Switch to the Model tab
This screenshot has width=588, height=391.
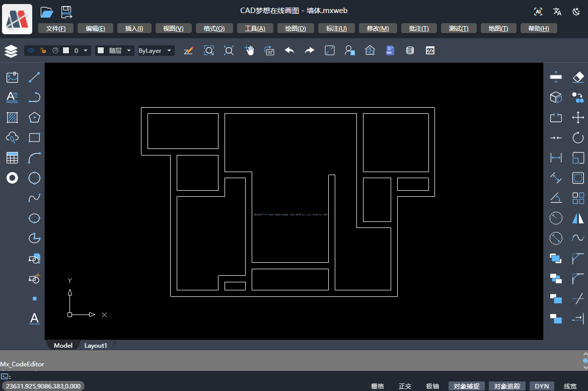click(63, 345)
